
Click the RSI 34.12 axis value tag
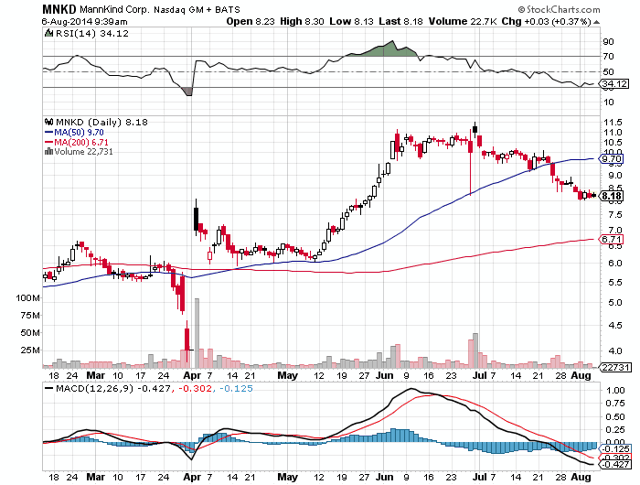tap(613, 84)
